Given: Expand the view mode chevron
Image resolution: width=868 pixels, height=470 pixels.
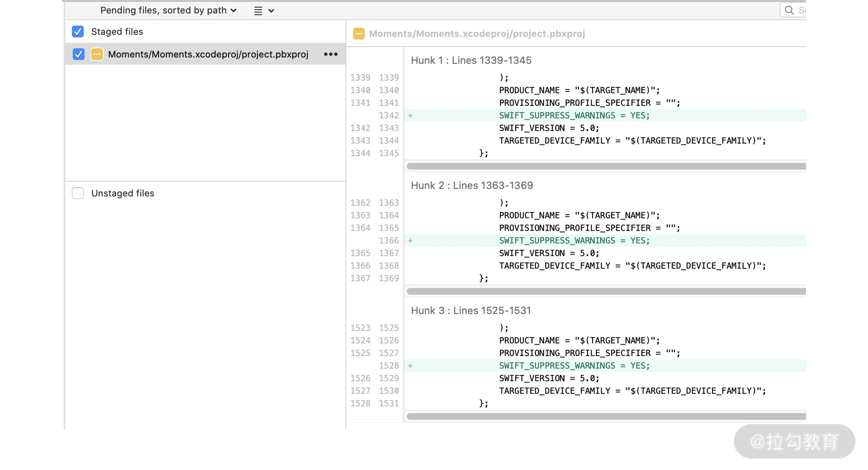Looking at the screenshot, I should [271, 11].
